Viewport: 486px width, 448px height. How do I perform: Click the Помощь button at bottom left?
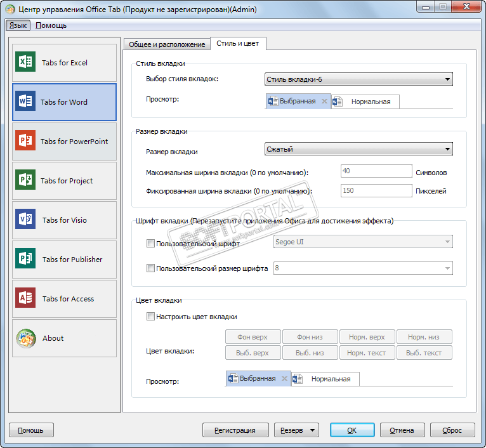tap(31, 430)
